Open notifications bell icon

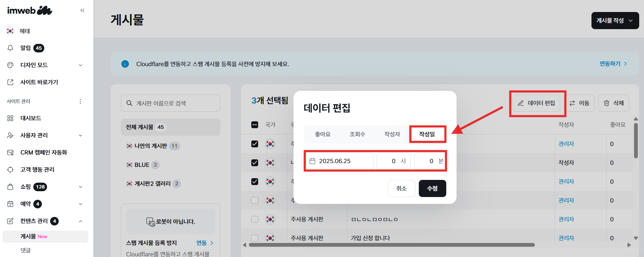point(10,48)
